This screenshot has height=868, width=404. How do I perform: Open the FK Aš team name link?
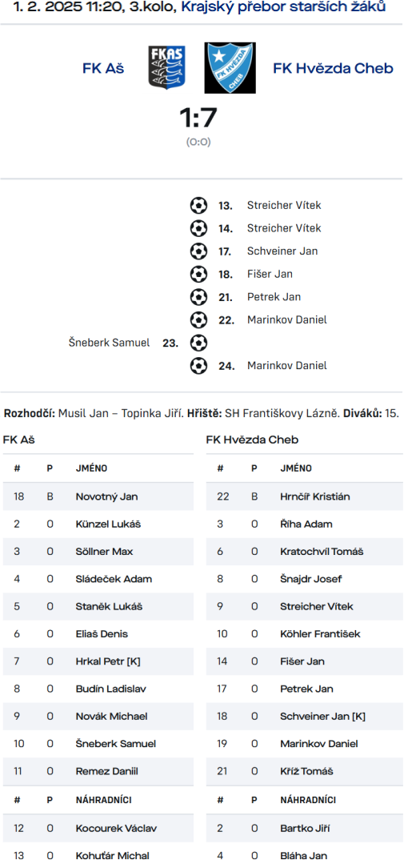pos(103,68)
